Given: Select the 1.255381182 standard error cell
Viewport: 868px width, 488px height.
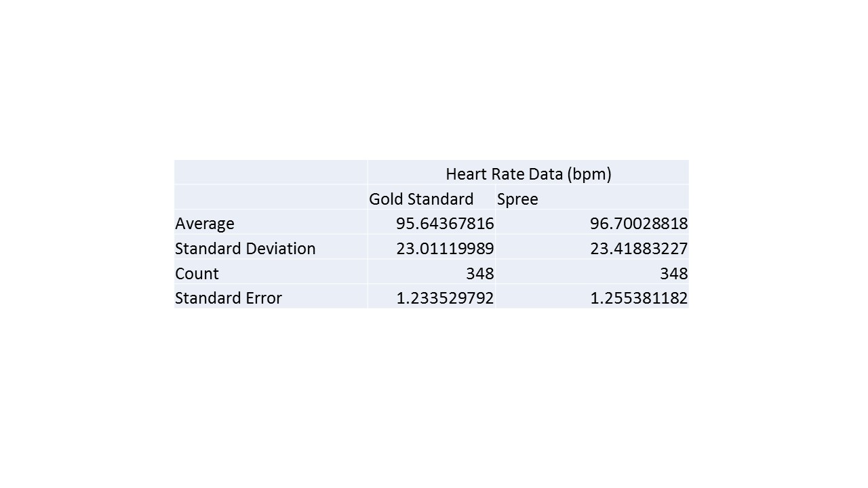Looking at the screenshot, I should [639, 298].
